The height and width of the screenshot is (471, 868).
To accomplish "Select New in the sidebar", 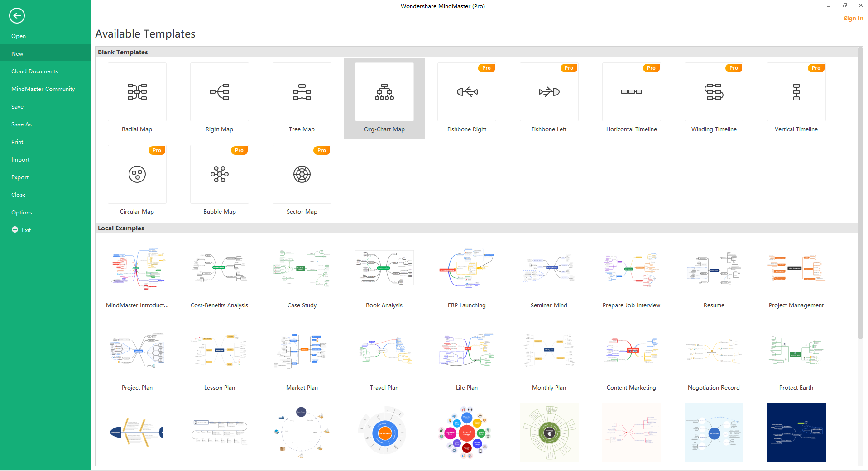I will tap(45, 54).
